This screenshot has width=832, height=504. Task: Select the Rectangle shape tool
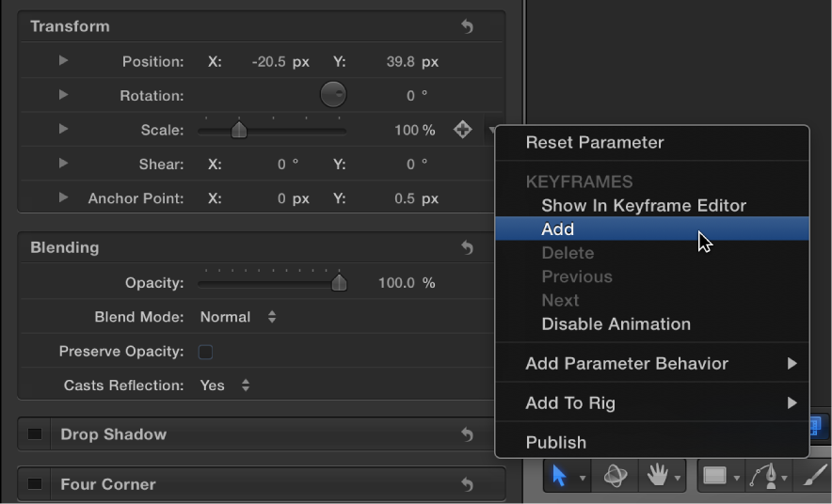click(x=714, y=476)
